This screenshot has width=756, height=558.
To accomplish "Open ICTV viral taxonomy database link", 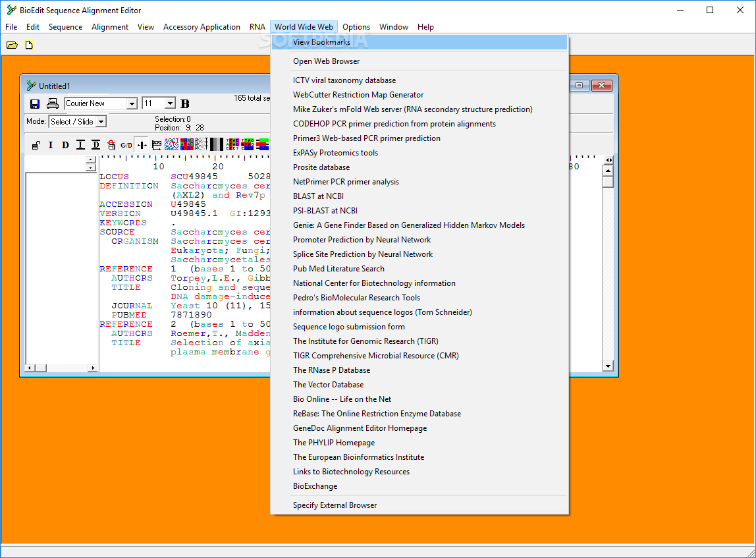I will [419, 80].
